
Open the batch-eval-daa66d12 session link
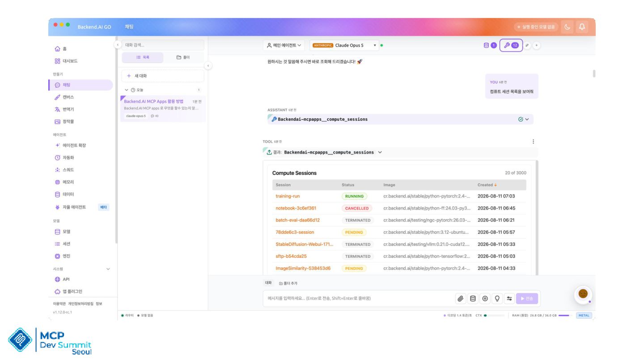(298, 220)
